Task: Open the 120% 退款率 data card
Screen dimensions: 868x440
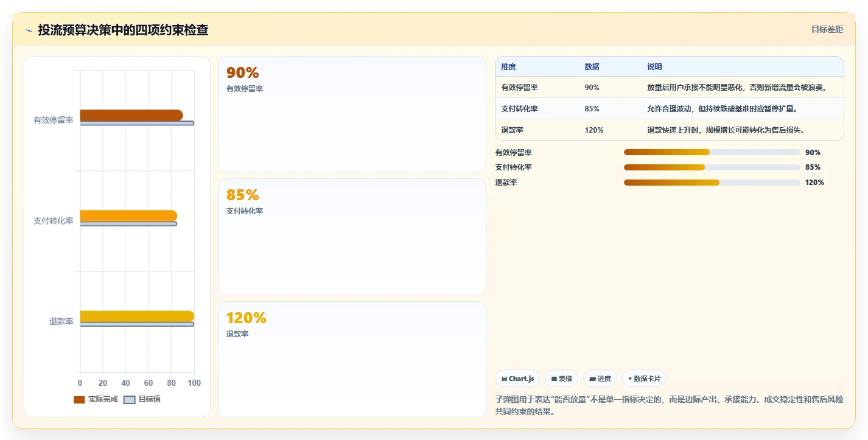Action: click(x=352, y=359)
